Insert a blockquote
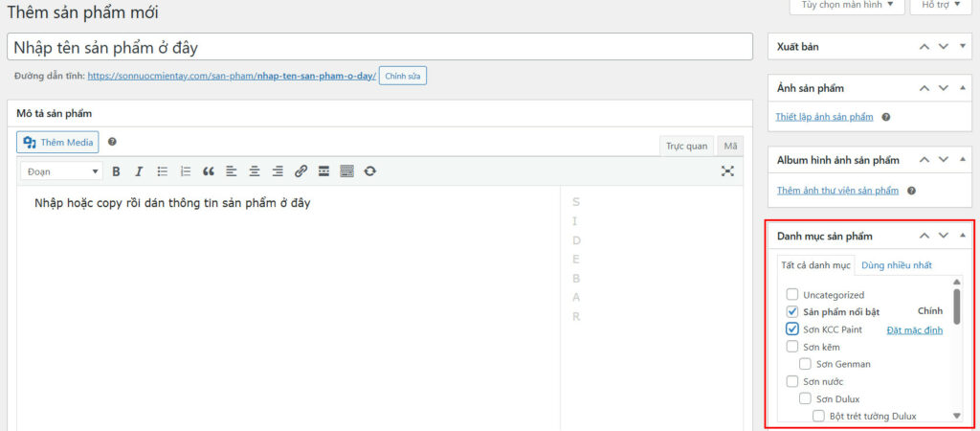The width and height of the screenshot is (980, 431). pos(209,171)
